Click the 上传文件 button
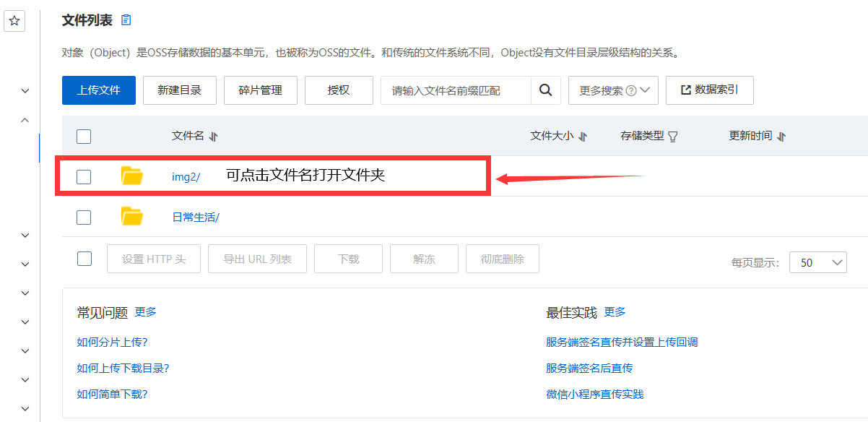 pos(99,90)
